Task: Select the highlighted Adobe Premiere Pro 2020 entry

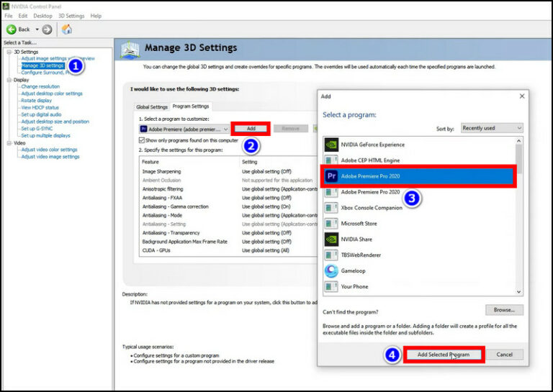Action: 418,176
